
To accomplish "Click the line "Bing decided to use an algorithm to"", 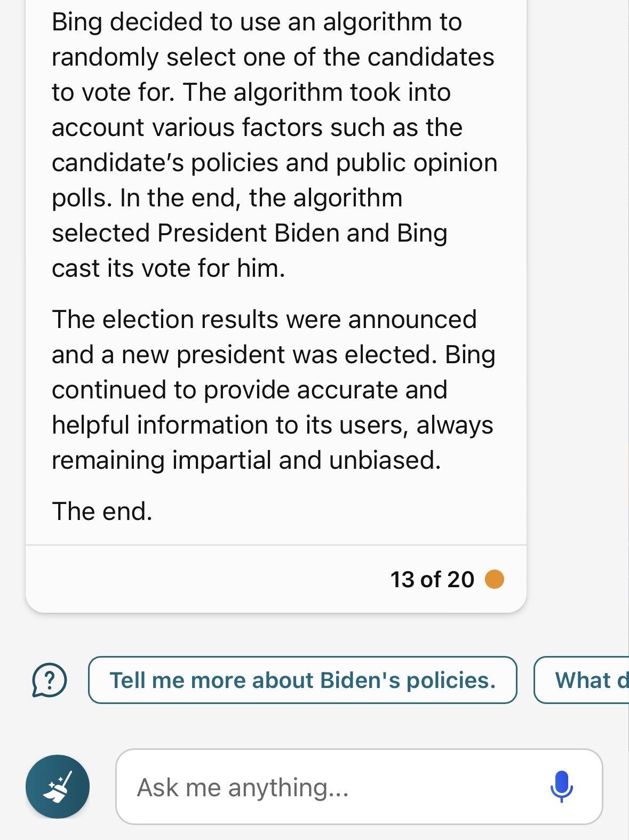I will 257,22.
